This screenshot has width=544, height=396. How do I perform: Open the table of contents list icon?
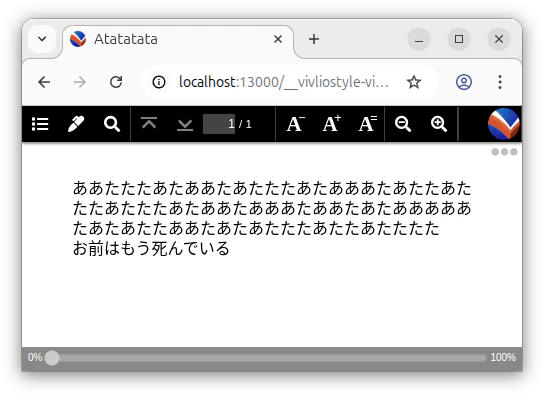point(40,124)
